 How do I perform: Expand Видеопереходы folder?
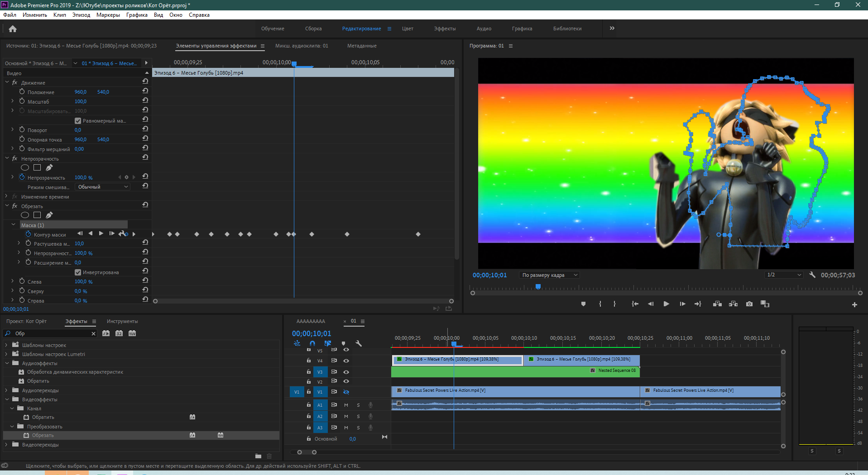(x=6, y=445)
